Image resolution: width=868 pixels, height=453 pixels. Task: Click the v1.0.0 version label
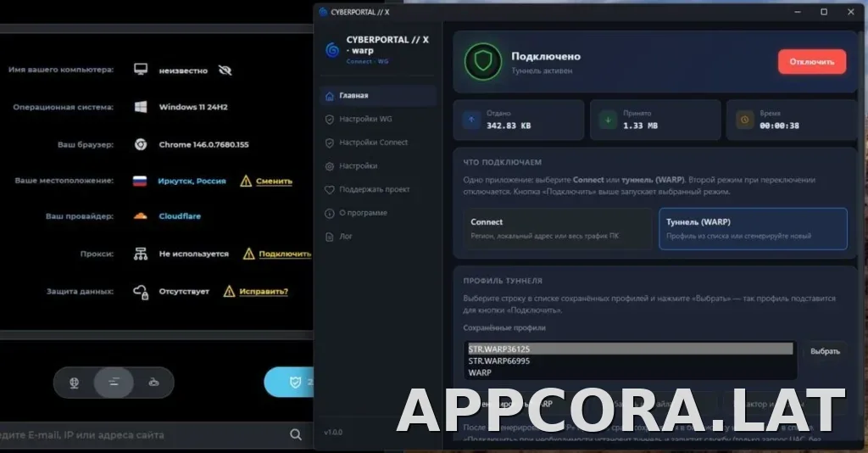(333, 432)
